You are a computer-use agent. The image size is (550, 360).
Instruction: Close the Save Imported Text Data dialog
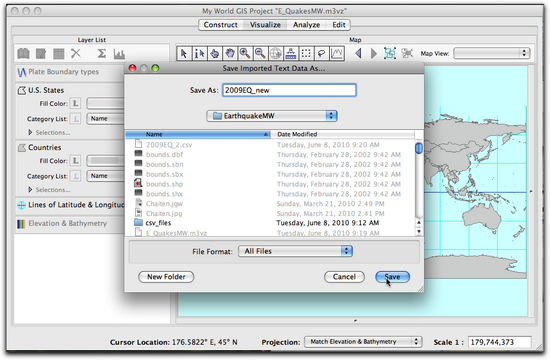click(132, 68)
